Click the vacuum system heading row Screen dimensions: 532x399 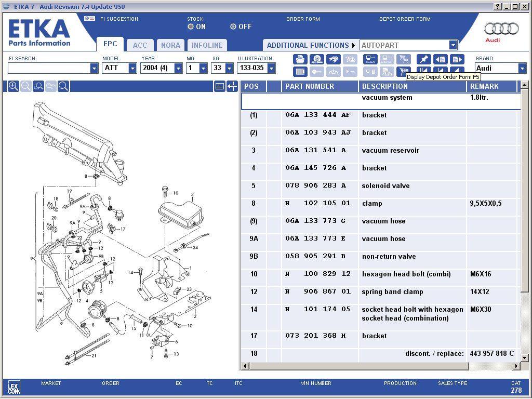pos(381,101)
